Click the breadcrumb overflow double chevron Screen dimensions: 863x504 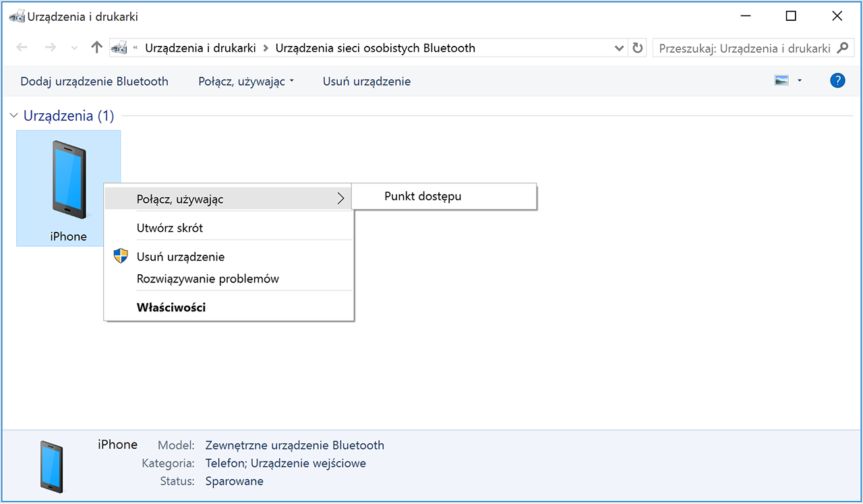pyautogui.click(x=136, y=49)
